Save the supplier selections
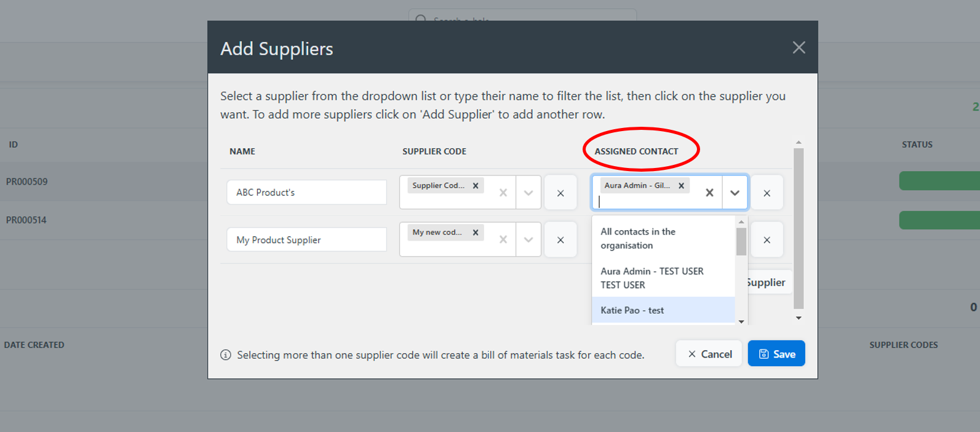The image size is (980, 432). pyautogui.click(x=776, y=354)
